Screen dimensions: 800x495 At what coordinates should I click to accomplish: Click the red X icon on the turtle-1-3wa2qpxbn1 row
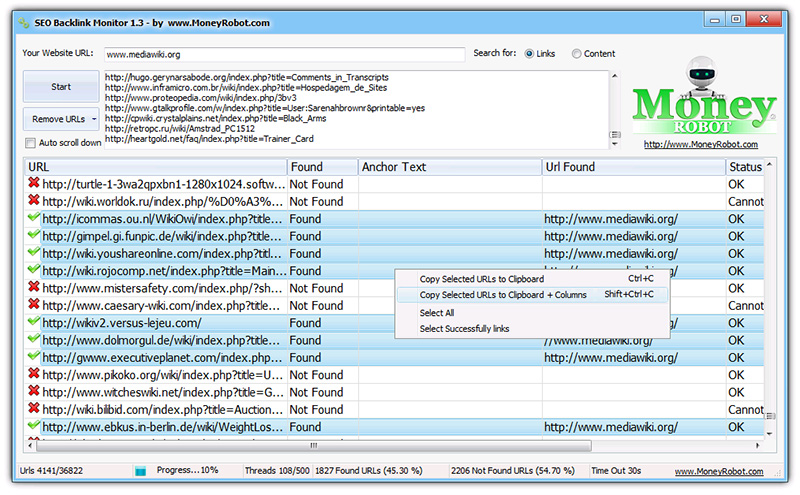click(x=34, y=183)
